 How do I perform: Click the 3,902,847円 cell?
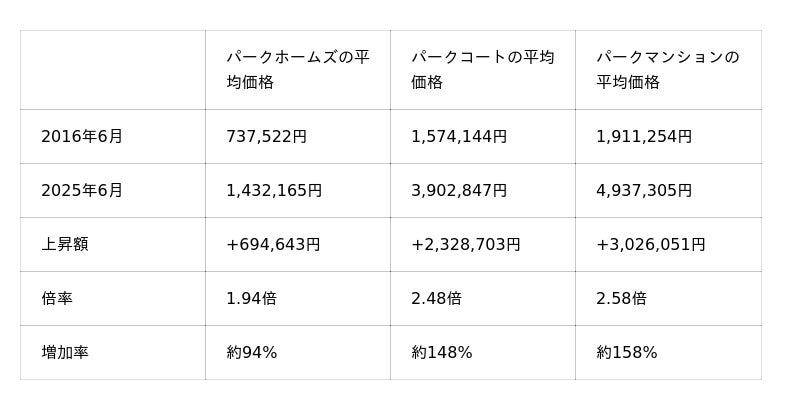pyautogui.click(x=459, y=191)
